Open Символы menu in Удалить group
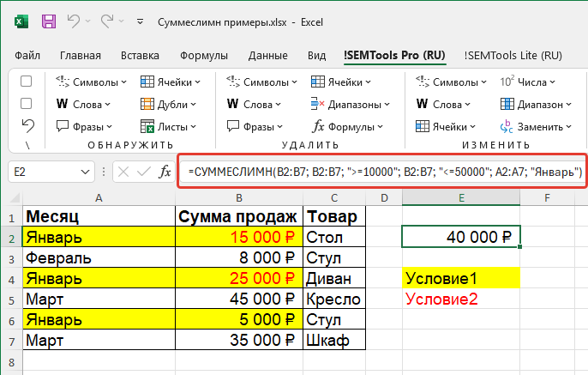The width and height of the screenshot is (588, 375). 261,82
